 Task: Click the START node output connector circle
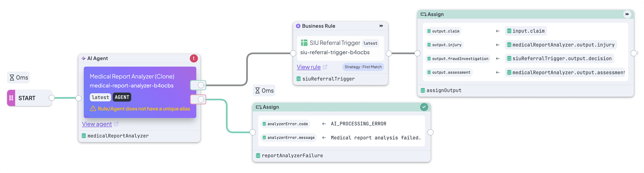coord(52,98)
